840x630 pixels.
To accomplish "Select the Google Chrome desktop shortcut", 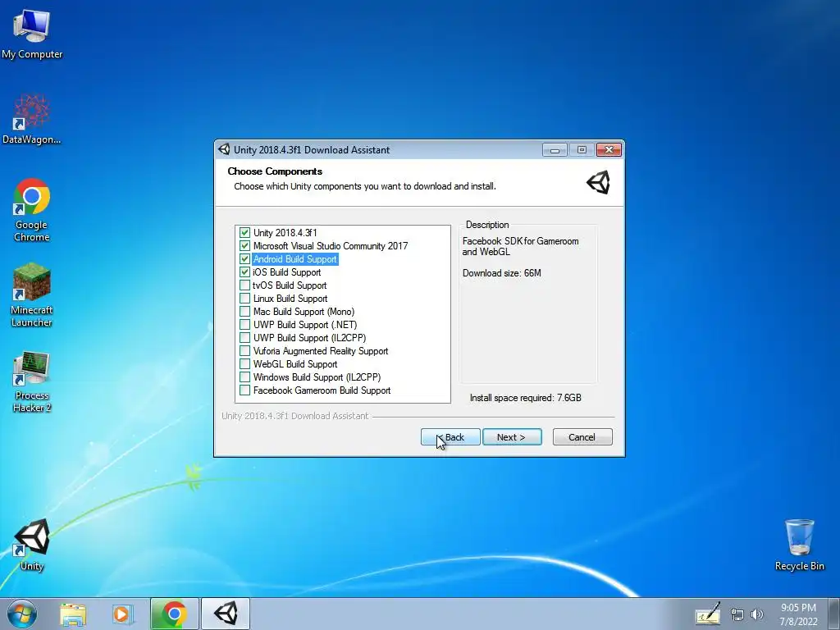I will pyautogui.click(x=32, y=210).
